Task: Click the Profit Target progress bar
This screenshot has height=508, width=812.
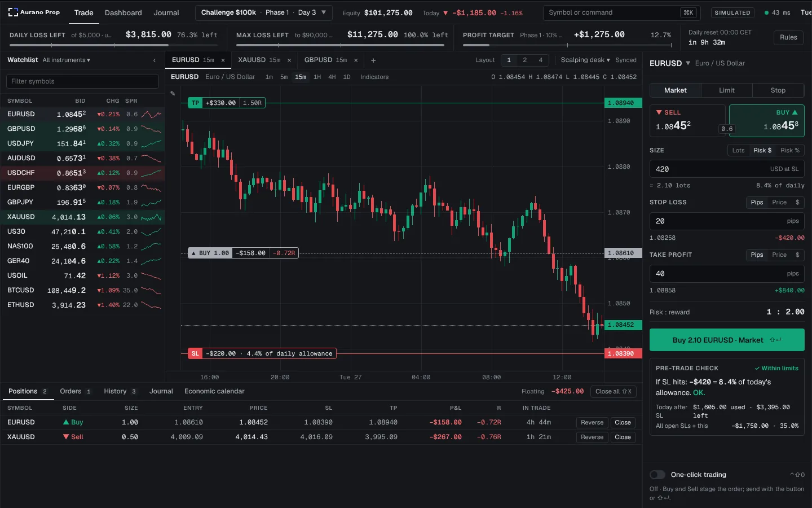Action: pyautogui.click(x=567, y=45)
